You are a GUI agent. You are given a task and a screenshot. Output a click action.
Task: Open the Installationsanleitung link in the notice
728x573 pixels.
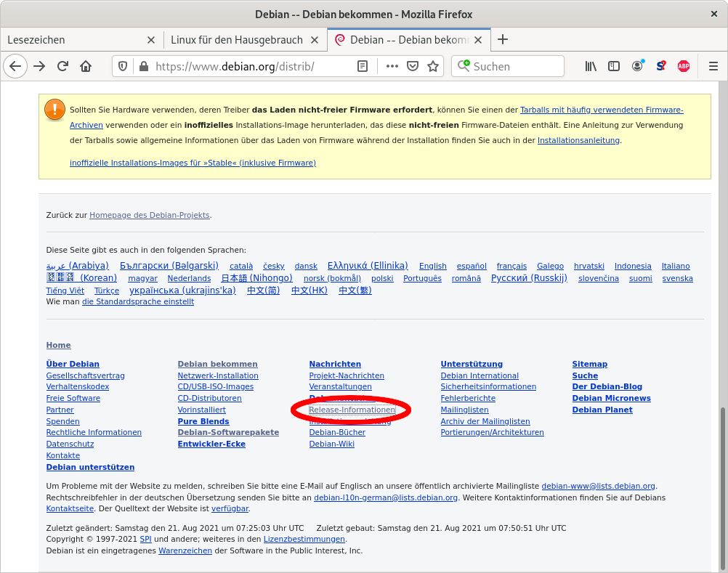point(578,140)
